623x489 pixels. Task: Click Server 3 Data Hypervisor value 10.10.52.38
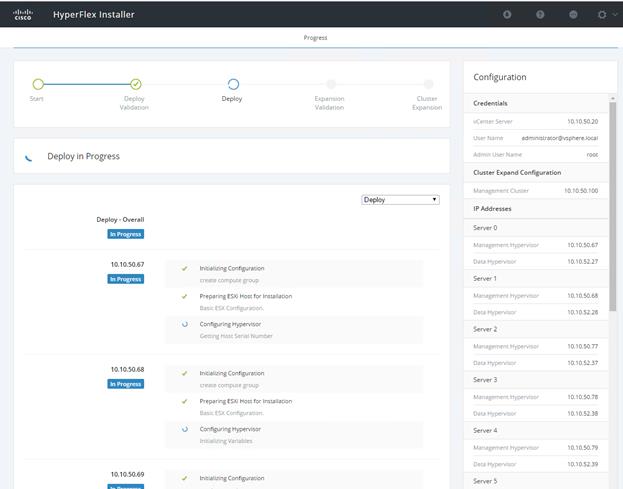[x=582, y=414]
